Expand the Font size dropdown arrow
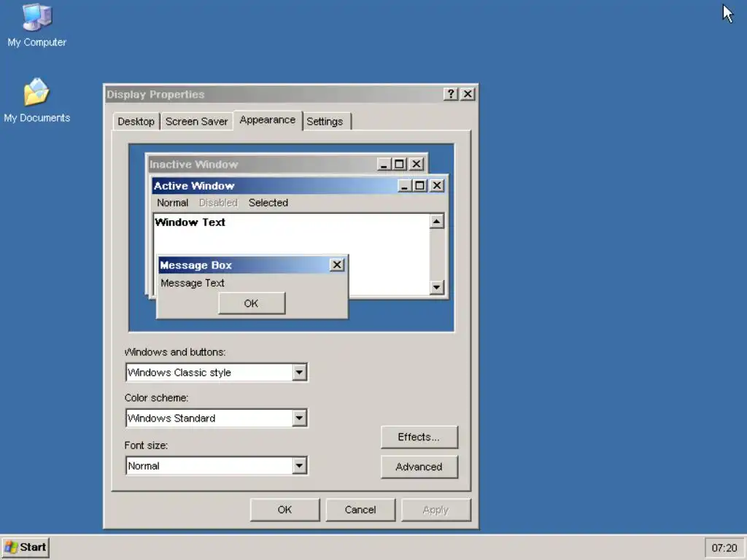Screen dimensions: 747x560 (299, 466)
